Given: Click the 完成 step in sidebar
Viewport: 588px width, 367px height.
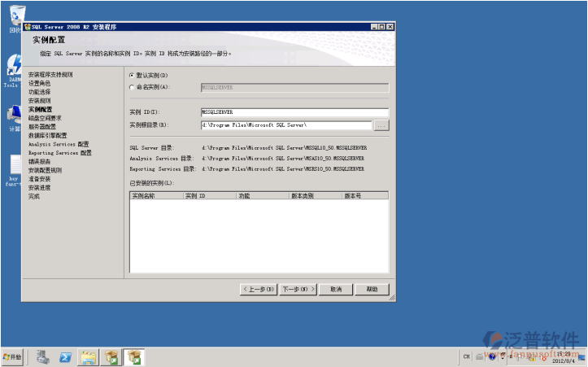Looking at the screenshot, I should click(x=34, y=196).
